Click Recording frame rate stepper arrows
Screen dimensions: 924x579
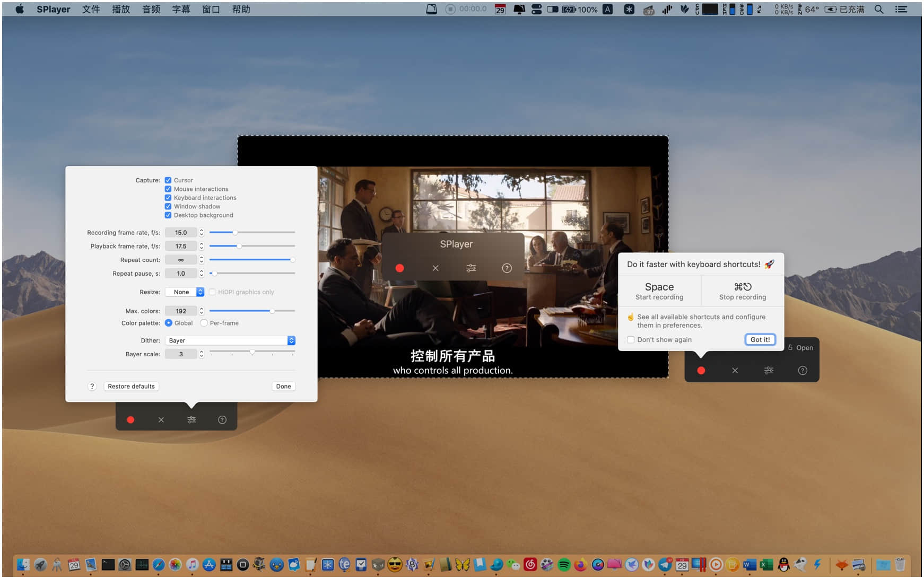click(202, 233)
